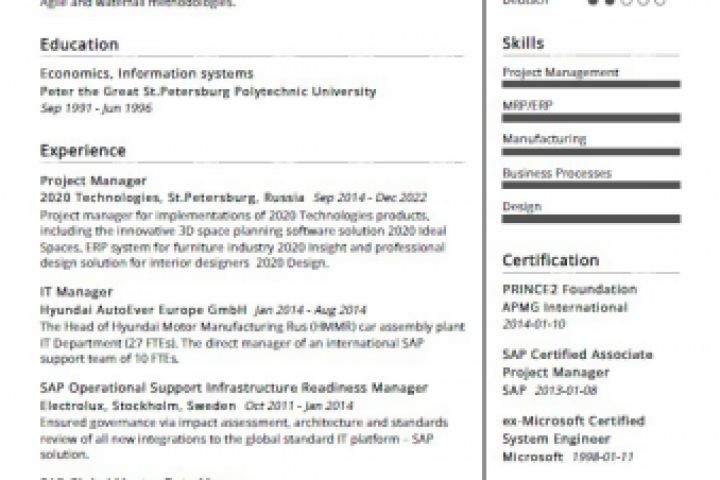720x480 pixels.
Task: Click the Business Processes skill bar
Action: [x=591, y=186]
